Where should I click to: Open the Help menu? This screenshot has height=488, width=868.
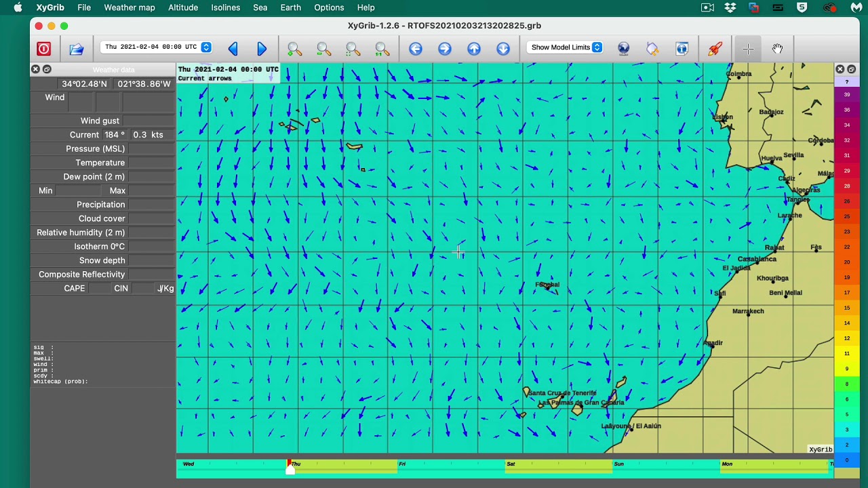coord(366,7)
